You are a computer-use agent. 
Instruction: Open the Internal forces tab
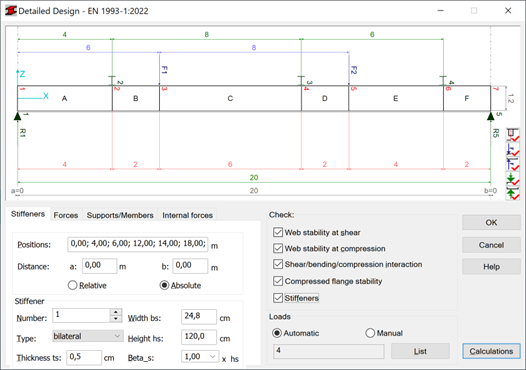pos(188,215)
